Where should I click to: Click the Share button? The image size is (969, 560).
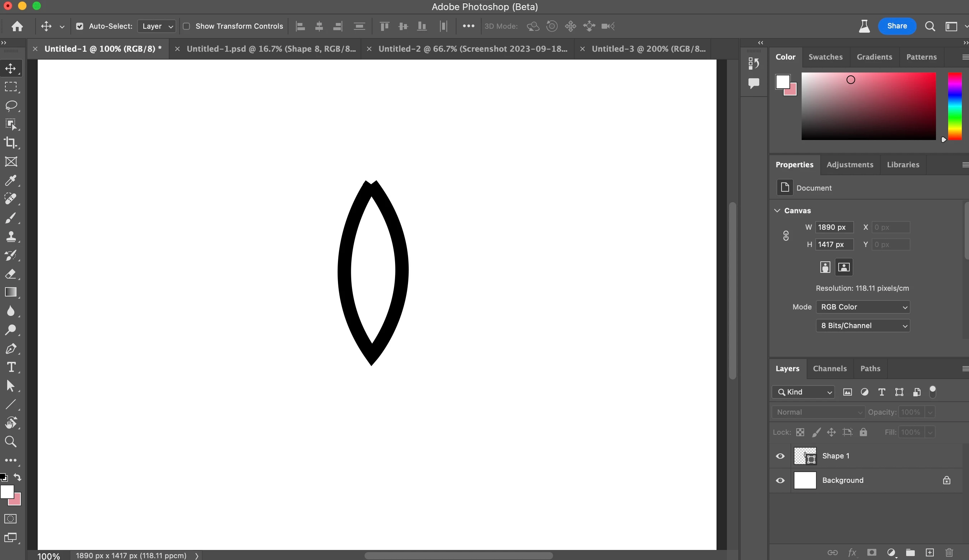click(897, 26)
